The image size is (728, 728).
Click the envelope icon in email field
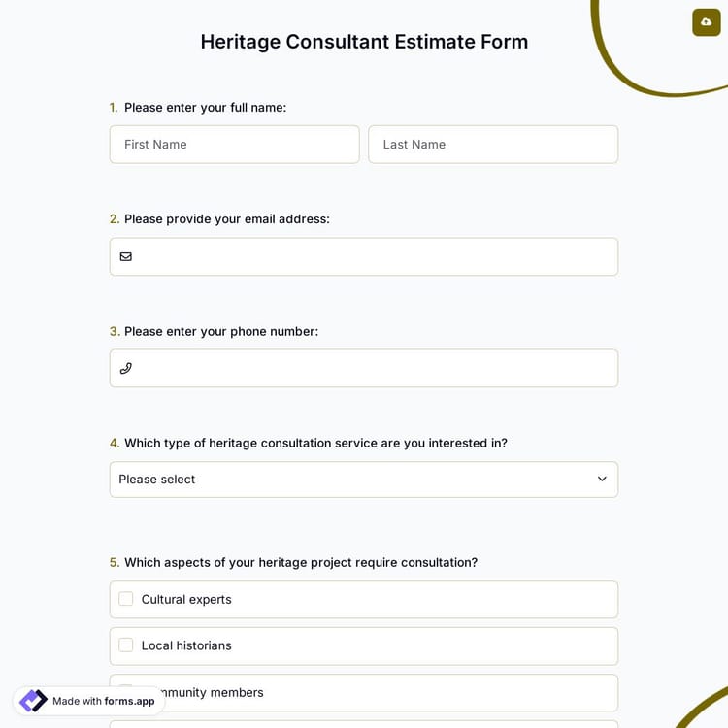click(126, 257)
